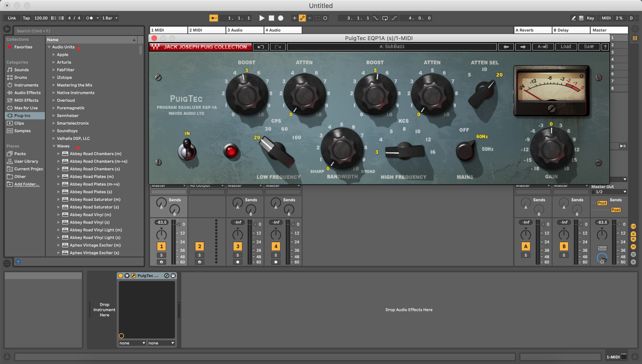Open the Drums category in browser
This screenshot has width=642, height=364.
(x=21, y=78)
